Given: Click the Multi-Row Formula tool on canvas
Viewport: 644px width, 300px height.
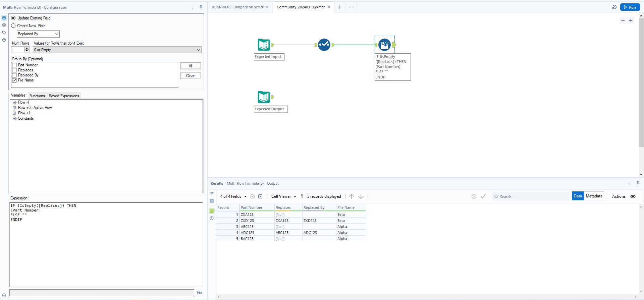Looking at the screenshot, I should pos(384,45).
